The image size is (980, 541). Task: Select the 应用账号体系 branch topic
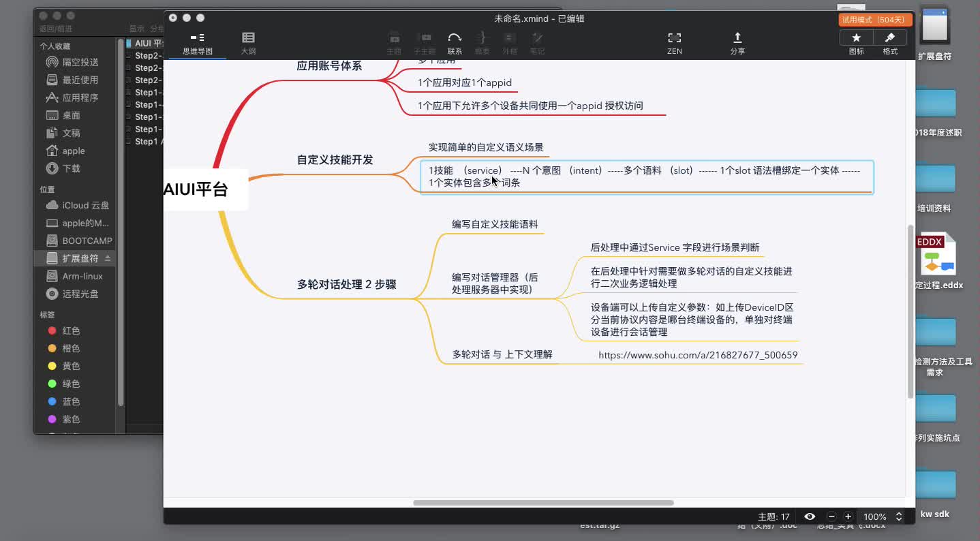click(329, 66)
